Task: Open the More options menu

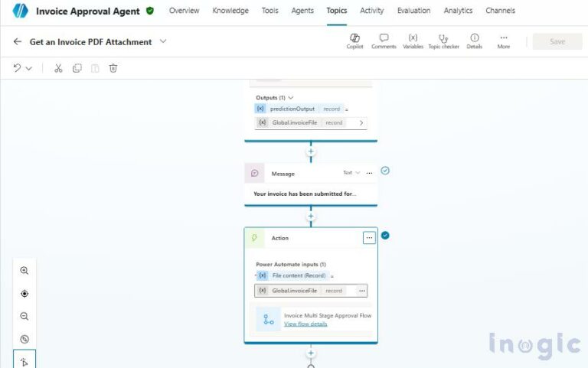Action: tap(504, 41)
